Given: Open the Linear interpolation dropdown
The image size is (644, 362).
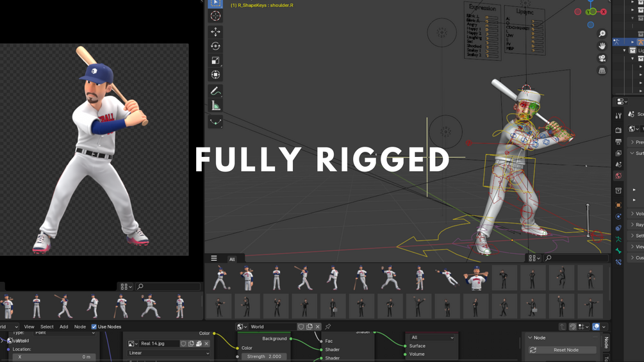Looking at the screenshot, I should [169, 353].
